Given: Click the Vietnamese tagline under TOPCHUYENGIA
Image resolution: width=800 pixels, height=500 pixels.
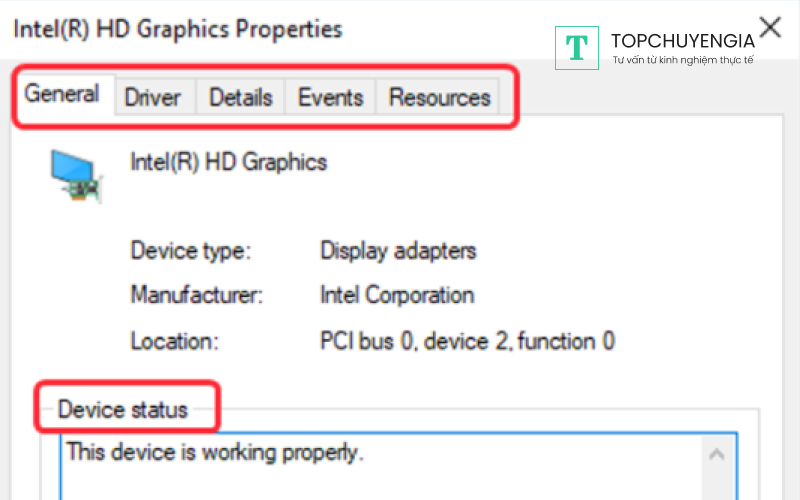Looking at the screenshot, I should (x=682, y=60).
